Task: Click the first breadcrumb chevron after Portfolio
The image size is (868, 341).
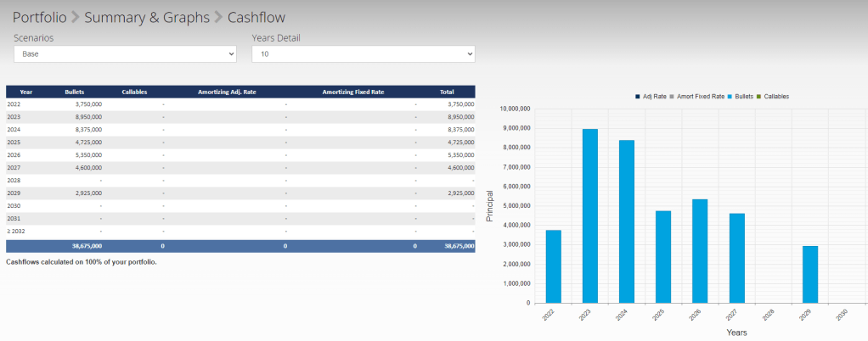Action: (x=76, y=17)
